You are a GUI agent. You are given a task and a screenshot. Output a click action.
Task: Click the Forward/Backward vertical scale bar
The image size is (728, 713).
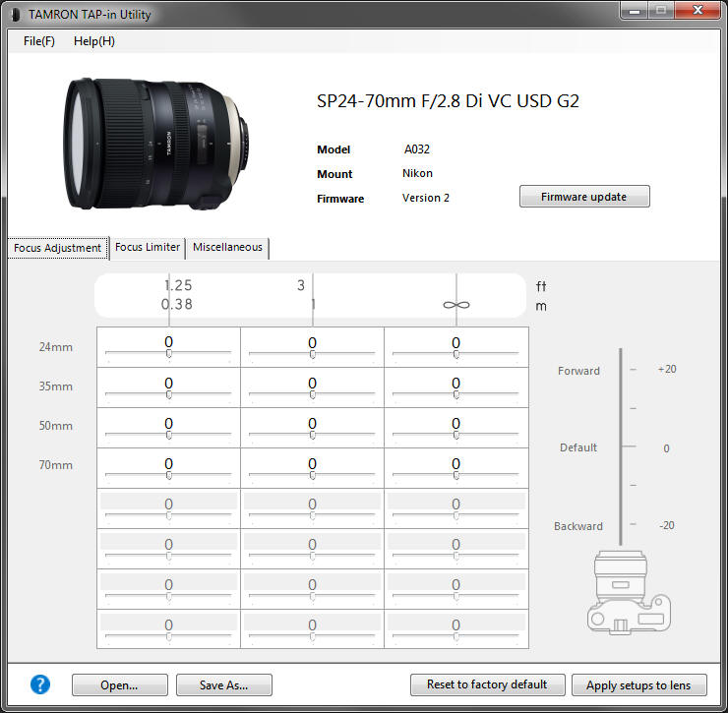point(621,446)
